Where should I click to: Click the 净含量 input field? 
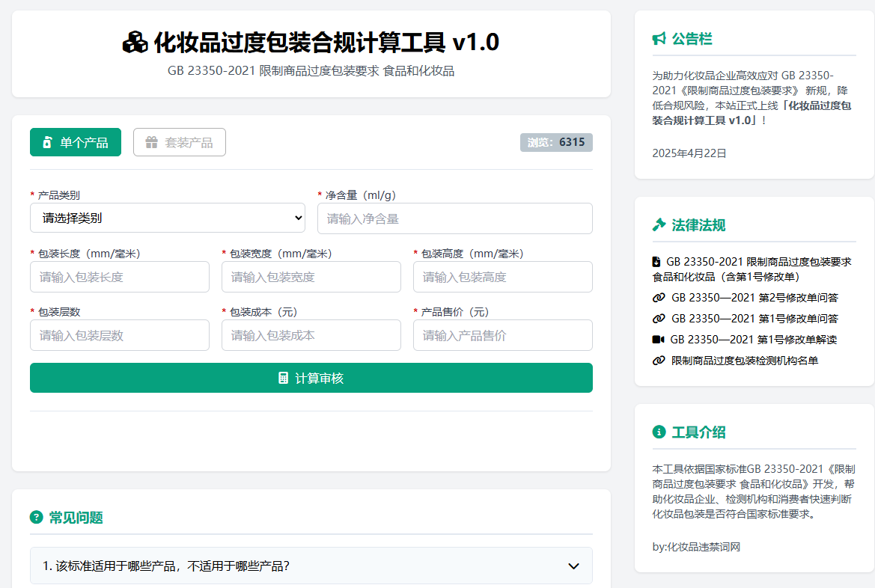(455, 218)
